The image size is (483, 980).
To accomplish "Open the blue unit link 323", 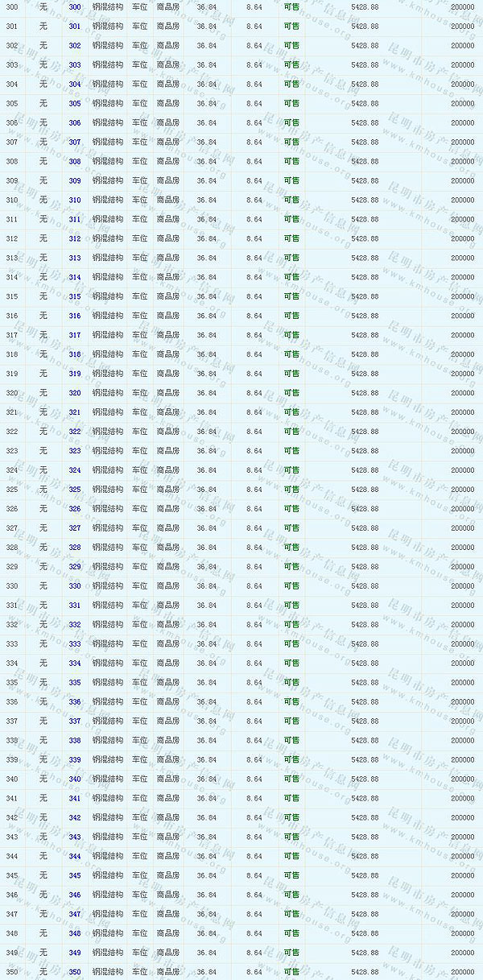I will pyautogui.click(x=75, y=451).
